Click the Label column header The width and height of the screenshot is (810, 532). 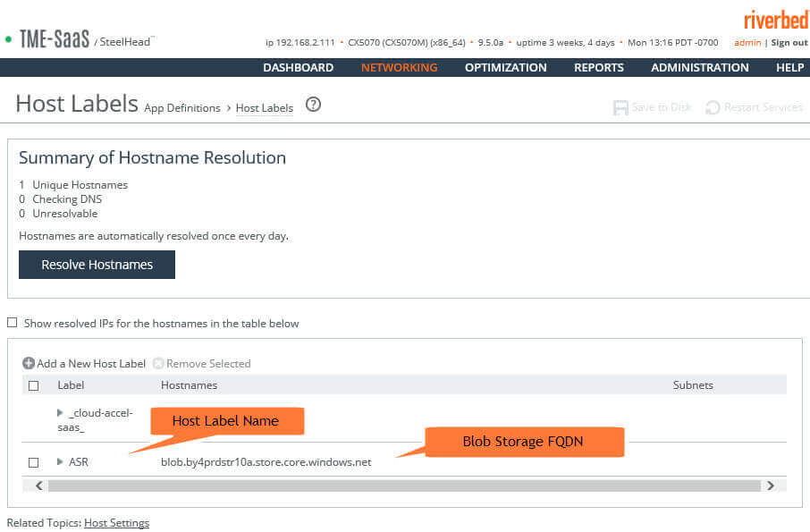(x=71, y=385)
